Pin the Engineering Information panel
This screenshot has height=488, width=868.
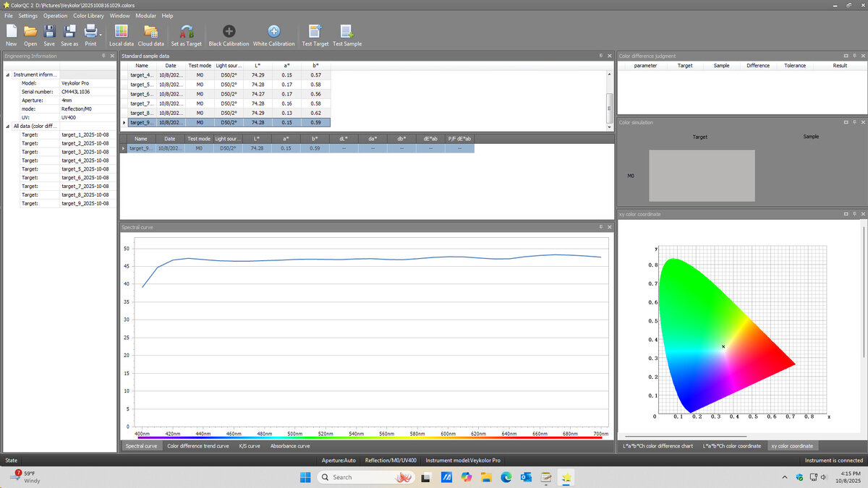[104, 56]
